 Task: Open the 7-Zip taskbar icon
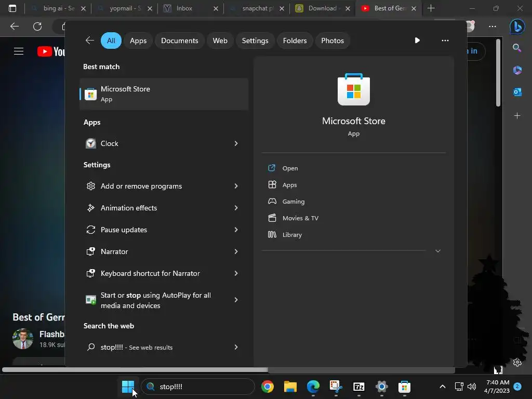[x=358, y=387]
